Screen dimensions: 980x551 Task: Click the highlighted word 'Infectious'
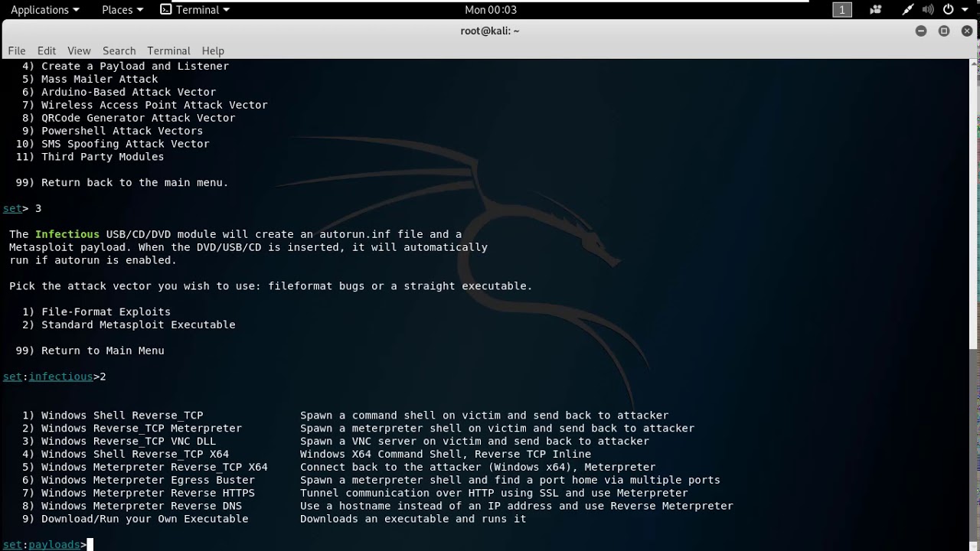pyautogui.click(x=67, y=234)
